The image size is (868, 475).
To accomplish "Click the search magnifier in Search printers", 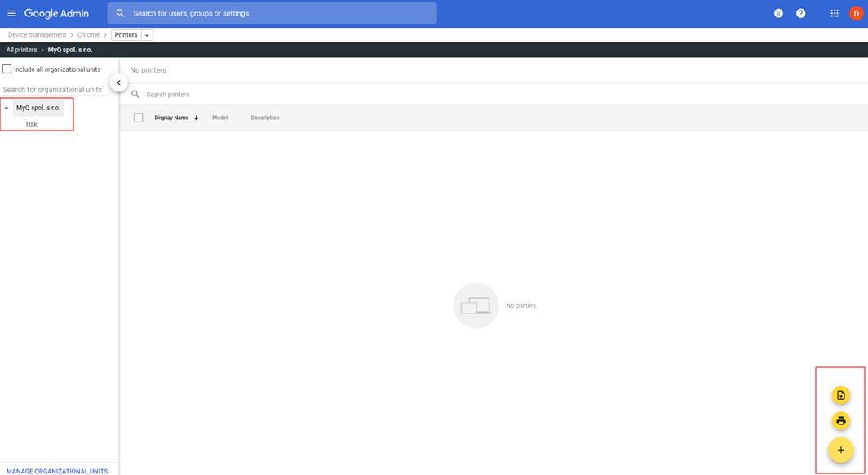I will 135,94.
